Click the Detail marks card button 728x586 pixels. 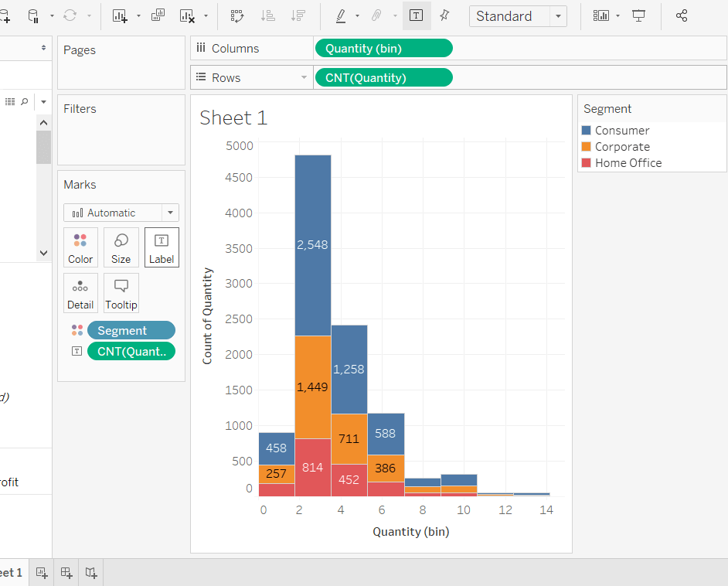(x=81, y=293)
